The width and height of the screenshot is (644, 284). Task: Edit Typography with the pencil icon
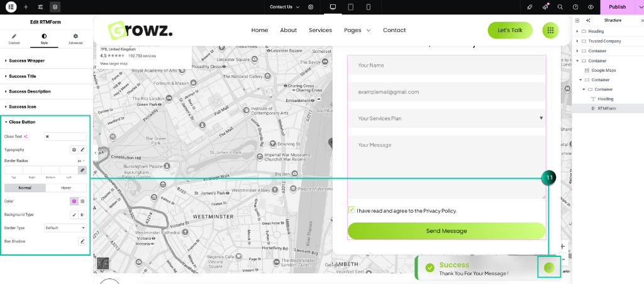[x=82, y=150]
